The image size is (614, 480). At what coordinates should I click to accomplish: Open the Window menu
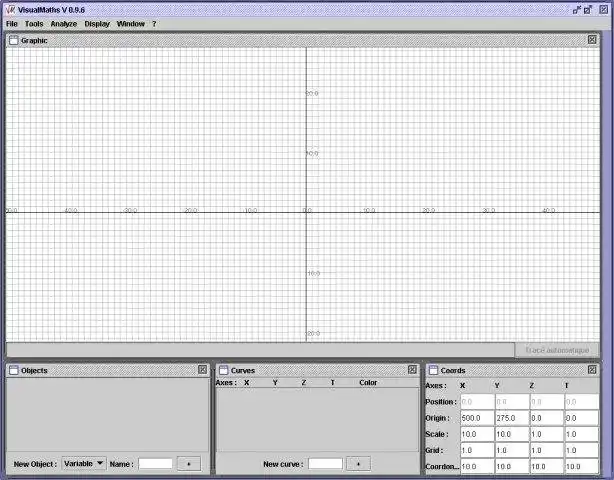[x=131, y=24]
